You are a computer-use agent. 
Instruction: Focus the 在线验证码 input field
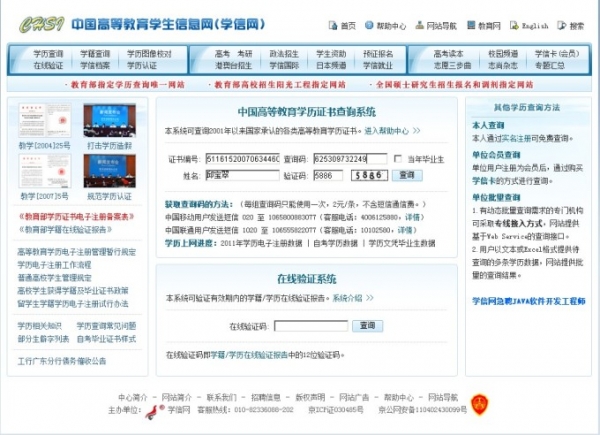[x=311, y=326]
